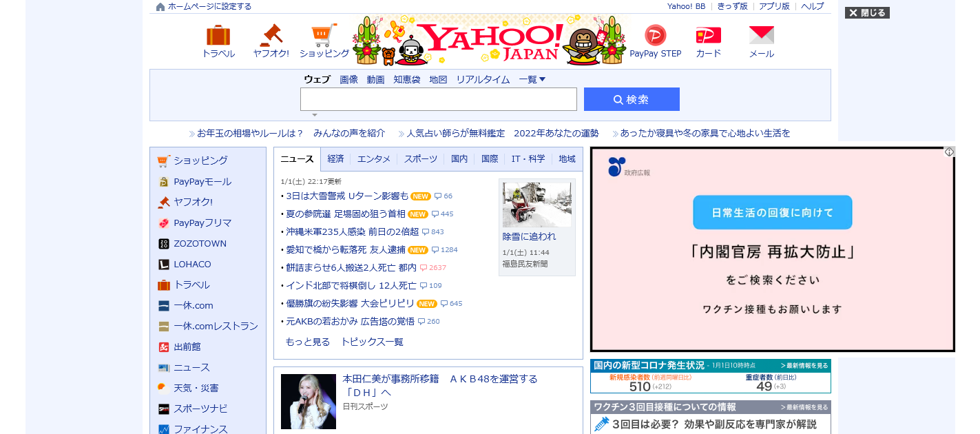Image resolution: width=980 pixels, height=434 pixels.
Task: Click the ZOZOTOWN icon in sidebar
Action: pos(163,244)
